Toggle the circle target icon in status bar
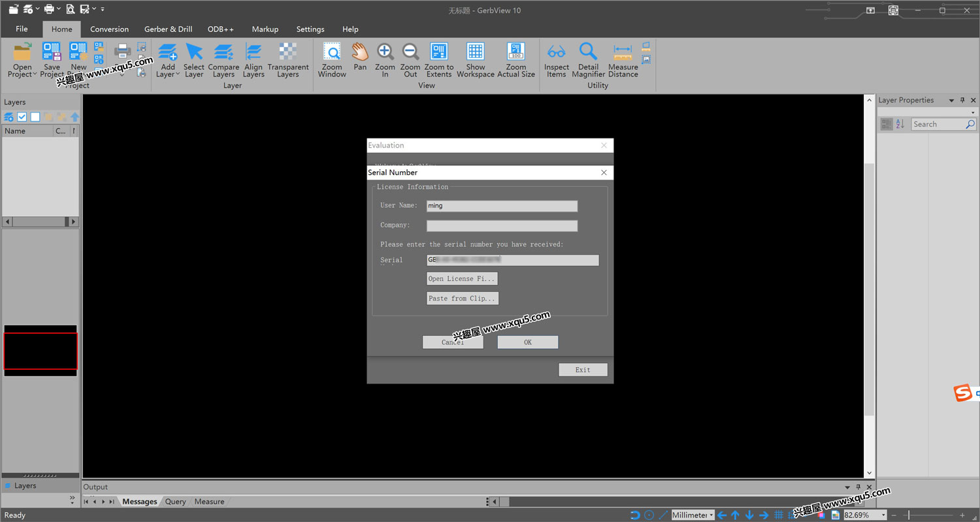 (x=649, y=515)
